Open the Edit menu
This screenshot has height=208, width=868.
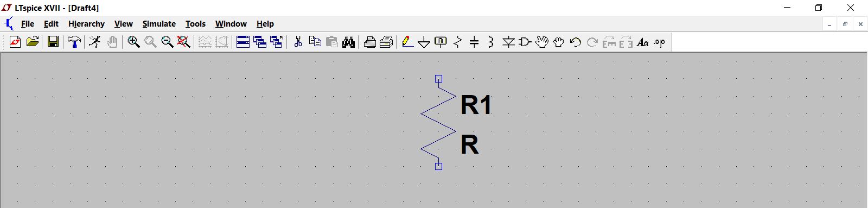tap(51, 24)
